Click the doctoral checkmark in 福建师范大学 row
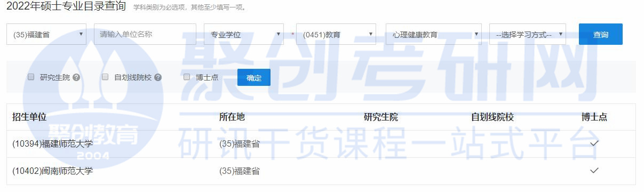Image resolution: width=644 pixels, height=192 pixels. (594, 143)
